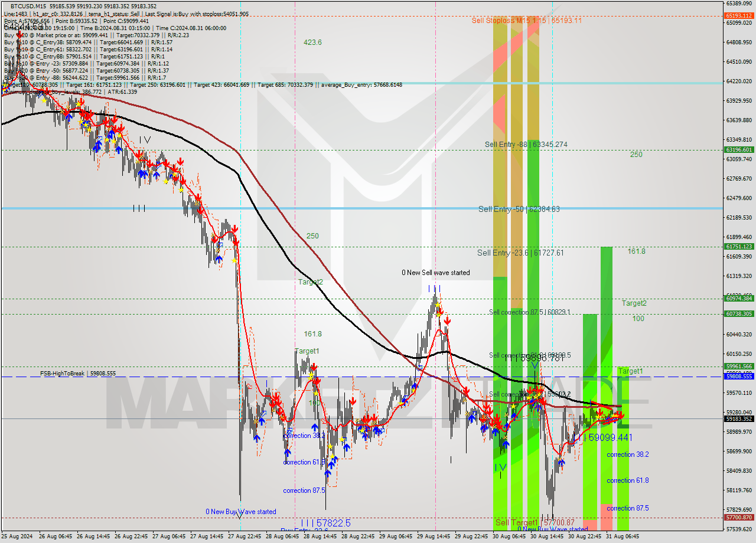Click 'Sell Stoploss M15 1.15 | 65193.11' label
Screen dimensions: 756x543
[x=526, y=20]
